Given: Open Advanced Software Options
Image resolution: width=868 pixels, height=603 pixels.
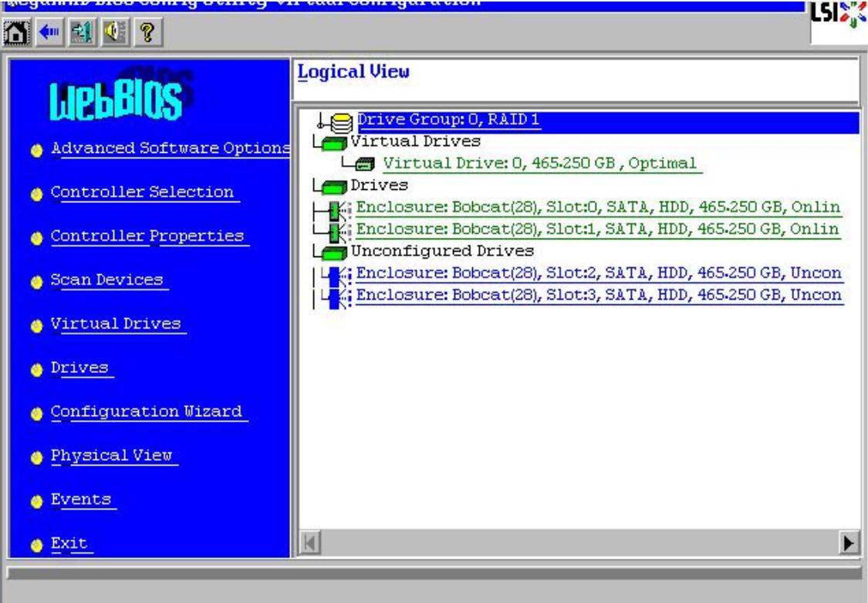Looking at the screenshot, I should click(x=171, y=148).
